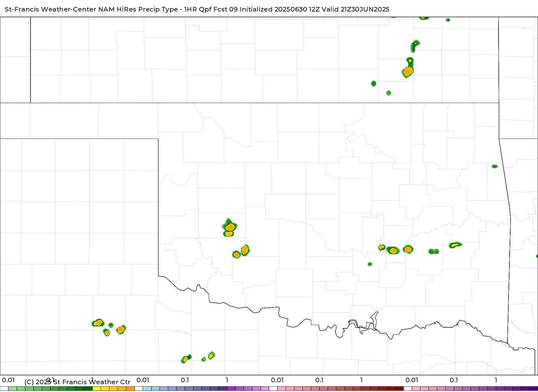
Task: Select the first bright violet swatch after the navy
Action: [231, 389]
